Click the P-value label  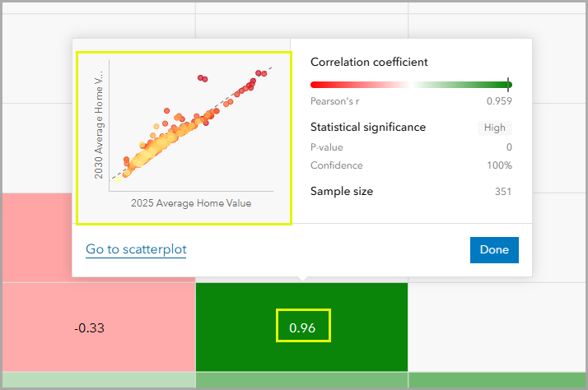pyautogui.click(x=327, y=147)
